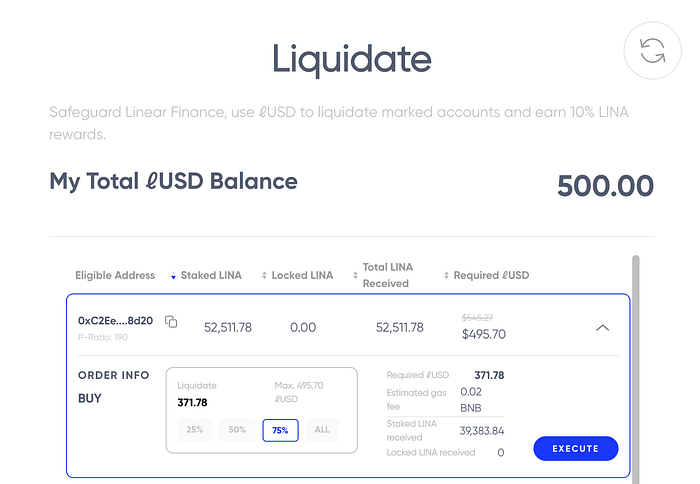The height and width of the screenshot is (484, 700).
Task: Click the refresh icon at top right
Action: [x=652, y=50]
